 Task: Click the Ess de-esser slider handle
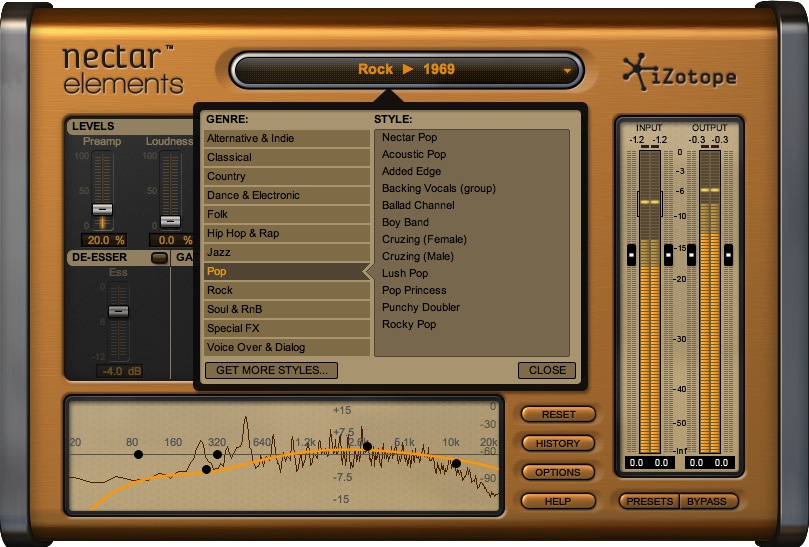(x=118, y=311)
